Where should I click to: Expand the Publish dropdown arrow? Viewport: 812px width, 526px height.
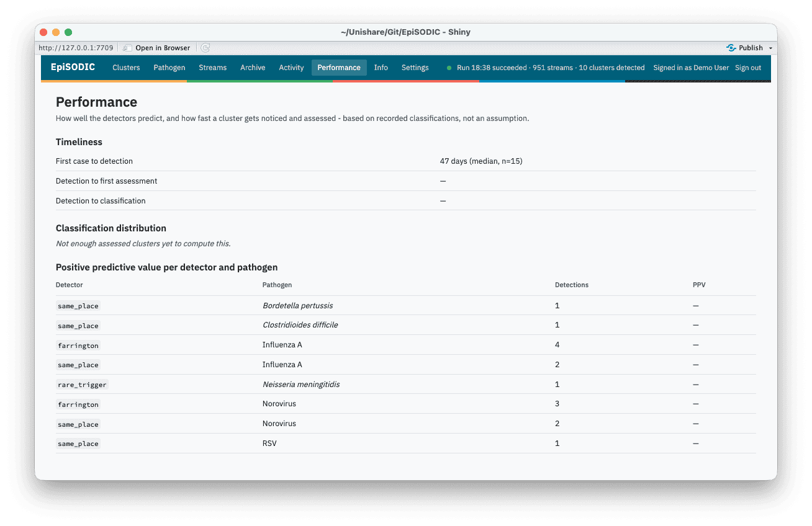[x=771, y=48]
